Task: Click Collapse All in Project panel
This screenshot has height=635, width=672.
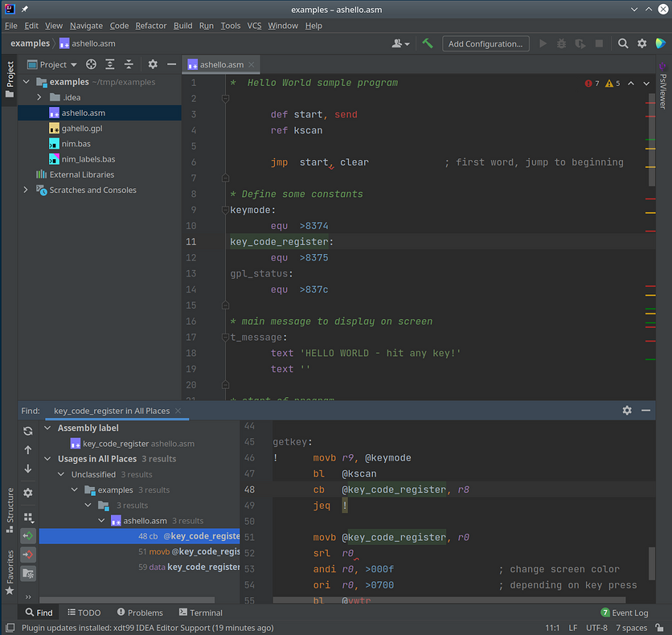Action: tap(129, 64)
